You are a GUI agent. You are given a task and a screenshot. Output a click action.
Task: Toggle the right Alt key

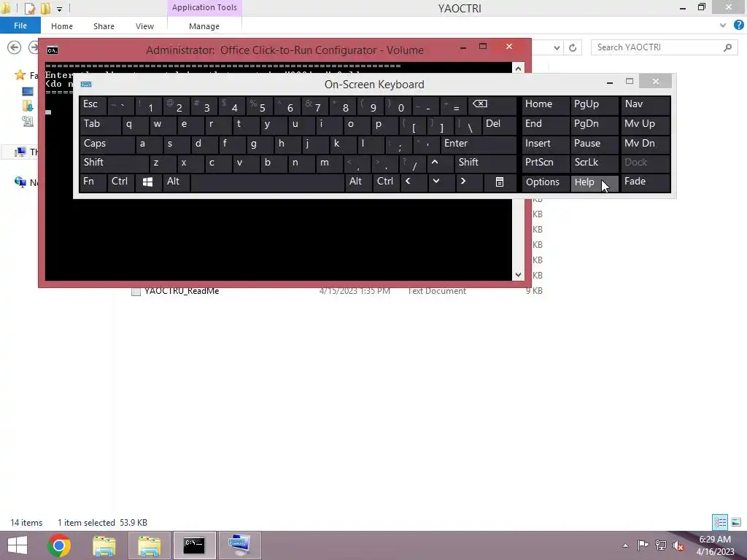[357, 182]
